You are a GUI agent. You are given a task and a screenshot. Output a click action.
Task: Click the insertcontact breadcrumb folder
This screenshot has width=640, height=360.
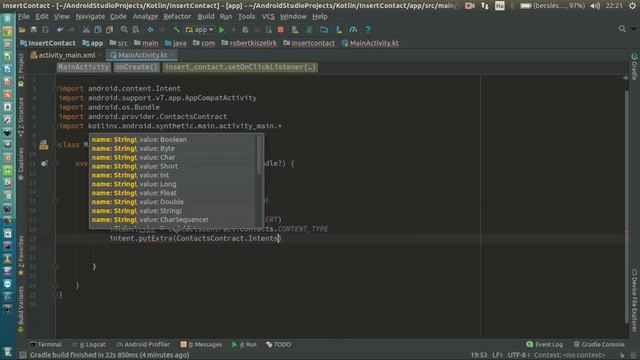[x=309, y=43]
